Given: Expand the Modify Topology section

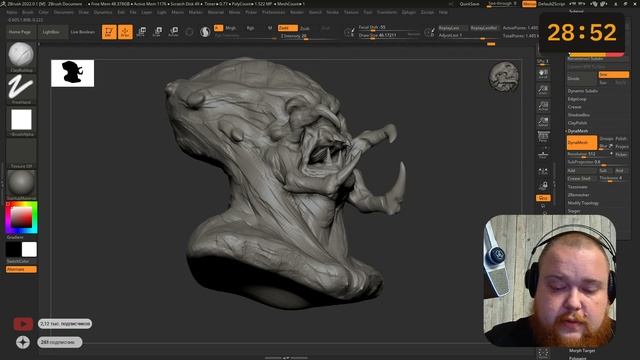Looking at the screenshot, I should click(583, 203).
